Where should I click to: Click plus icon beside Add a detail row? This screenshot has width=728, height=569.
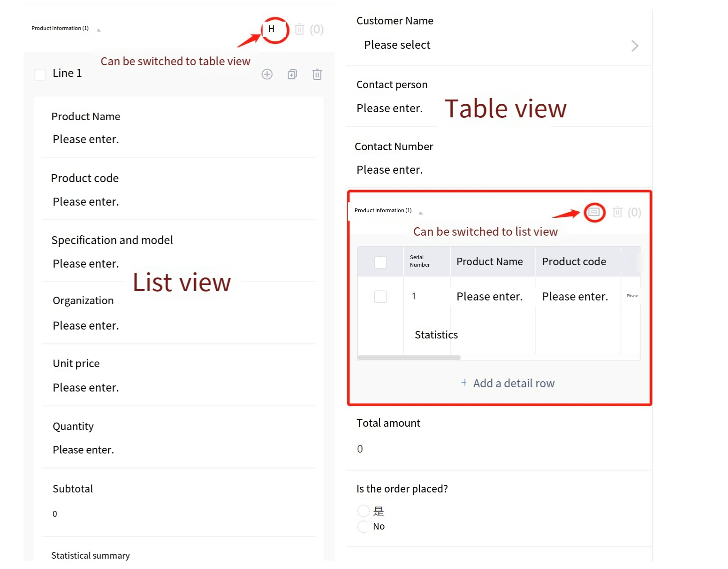point(464,383)
